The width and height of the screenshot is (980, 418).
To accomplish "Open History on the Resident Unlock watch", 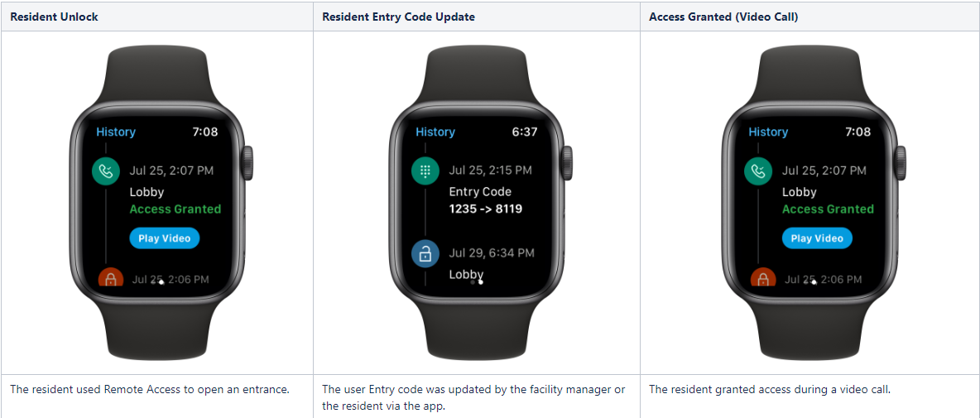I will (116, 132).
